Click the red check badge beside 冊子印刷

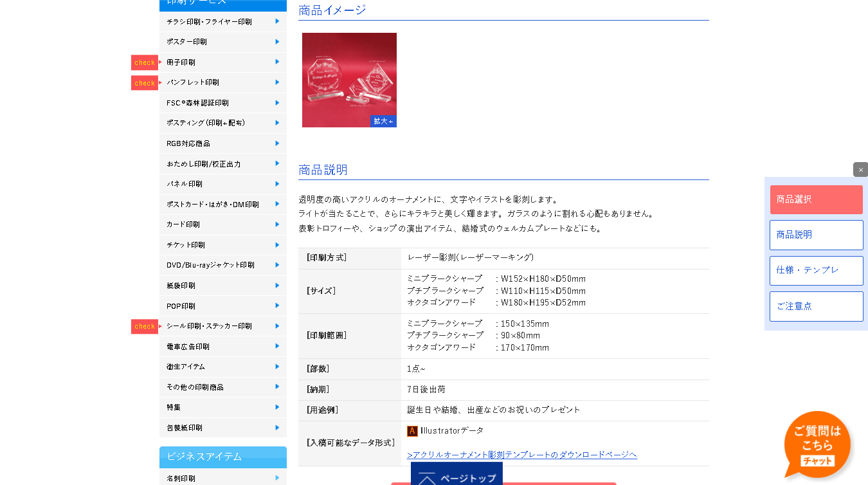coord(145,62)
